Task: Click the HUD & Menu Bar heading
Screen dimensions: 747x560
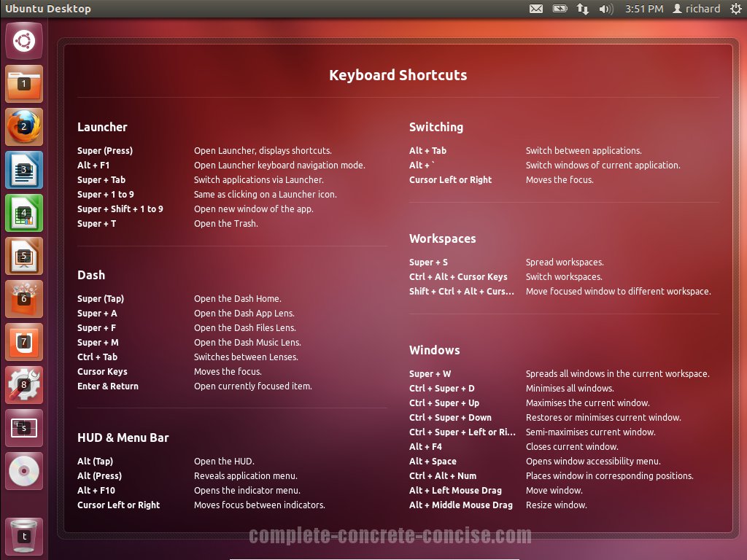Action: [x=123, y=437]
